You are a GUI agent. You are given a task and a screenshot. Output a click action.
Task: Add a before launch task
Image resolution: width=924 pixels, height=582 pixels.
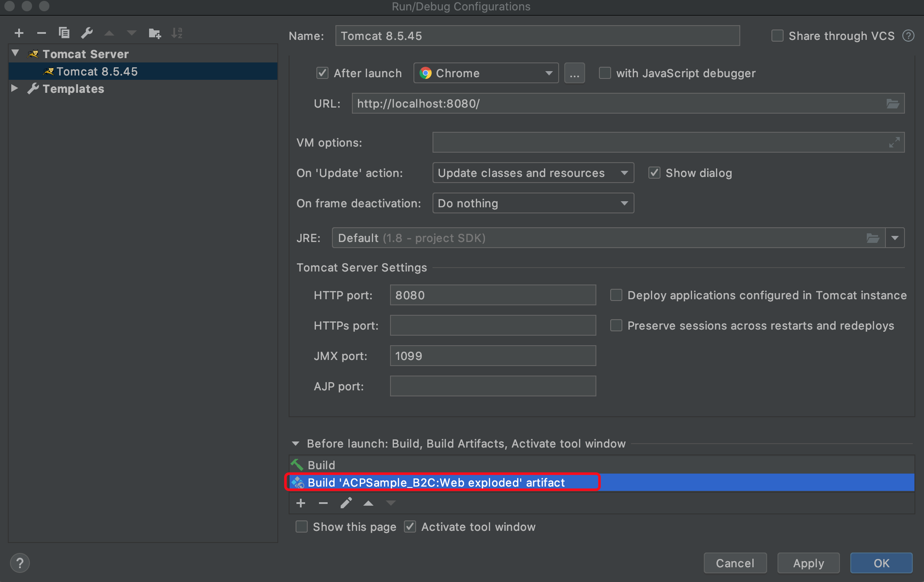click(301, 503)
